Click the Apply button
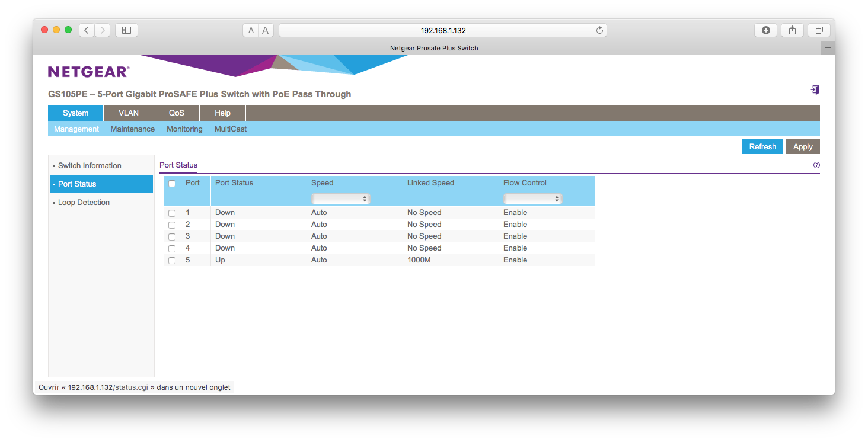 click(803, 147)
